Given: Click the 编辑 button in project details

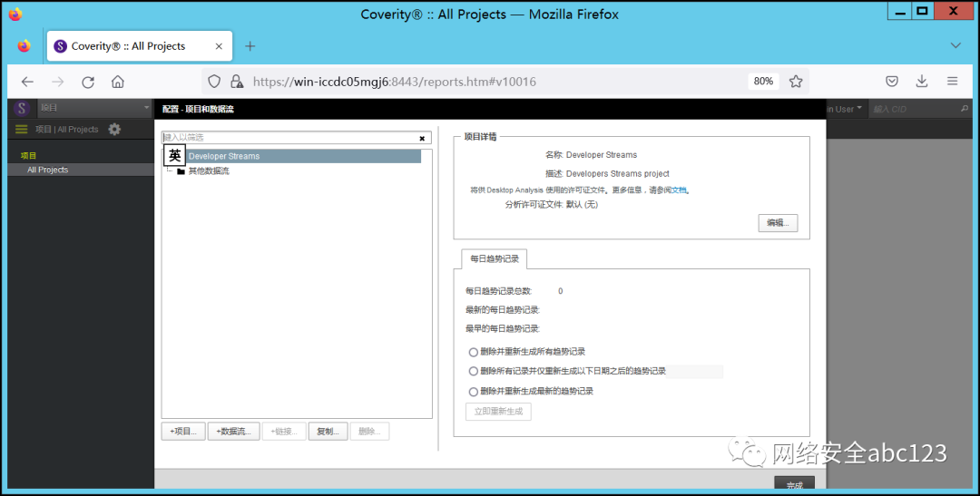Looking at the screenshot, I should (x=779, y=223).
